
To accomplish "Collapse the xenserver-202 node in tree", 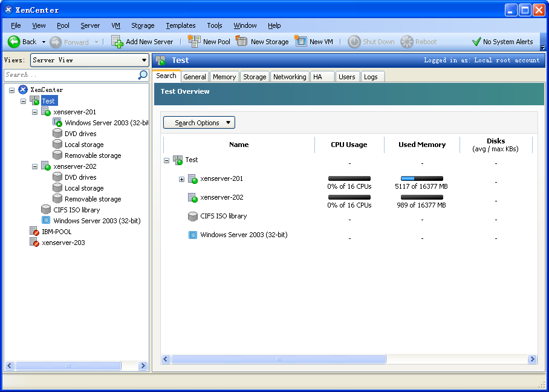I will (x=34, y=166).
